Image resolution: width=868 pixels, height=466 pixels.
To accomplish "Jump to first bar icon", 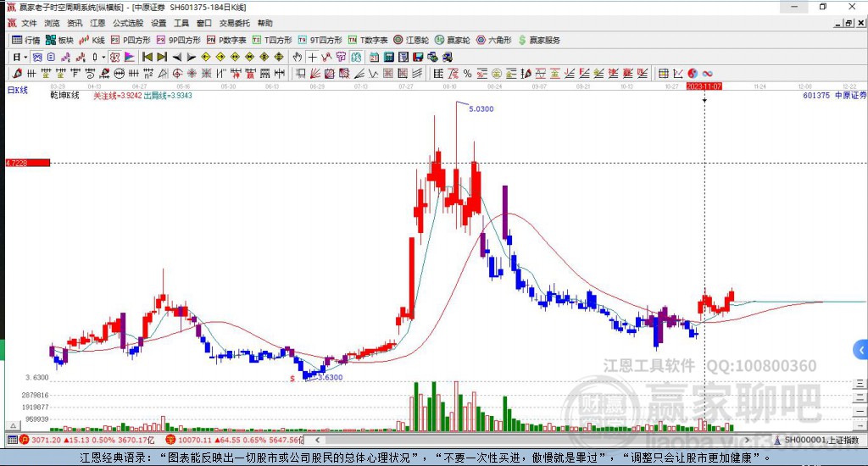I will click(x=147, y=57).
